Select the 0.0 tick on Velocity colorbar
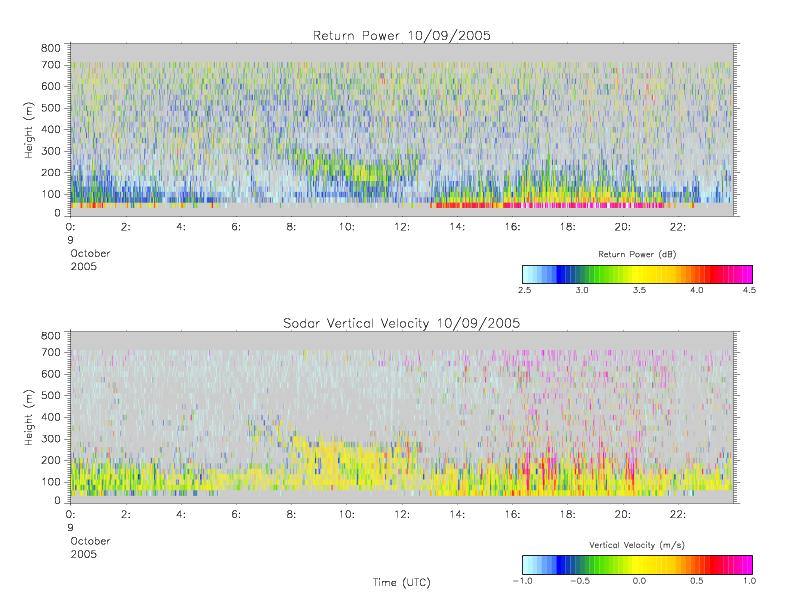Screen dimensions: 791x611 coord(639,581)
